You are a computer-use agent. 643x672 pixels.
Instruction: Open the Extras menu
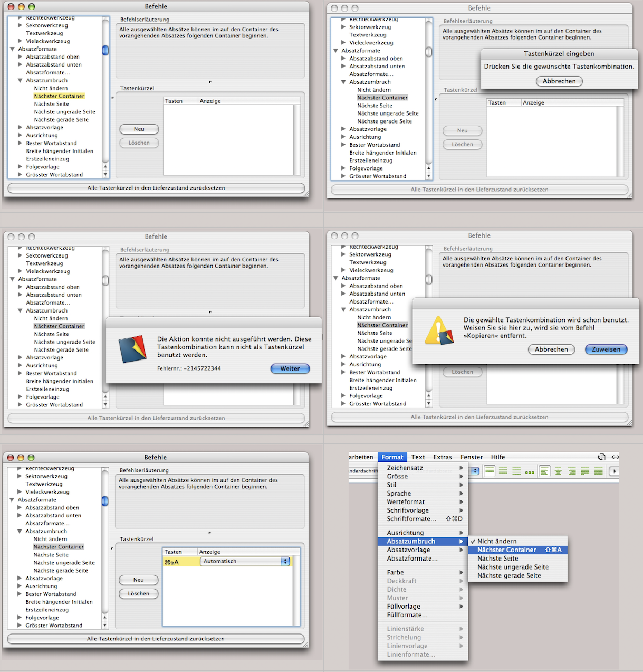pos(443,457)
